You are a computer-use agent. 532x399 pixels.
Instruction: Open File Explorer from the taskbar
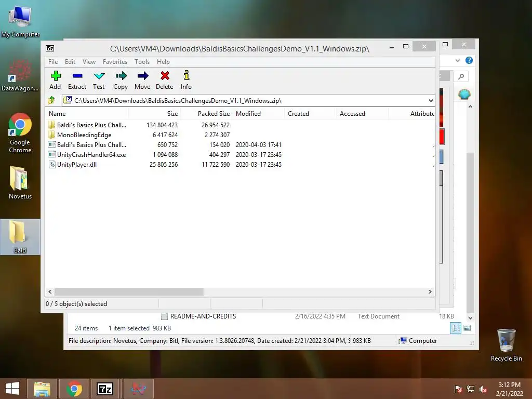[x=42, y=389]
